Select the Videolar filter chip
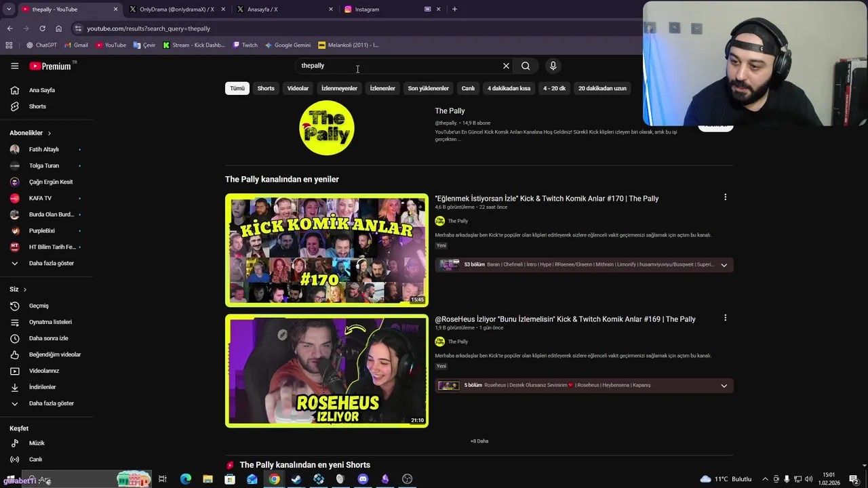The height and width of the screenshot is (488, 868). coord(298,88)
